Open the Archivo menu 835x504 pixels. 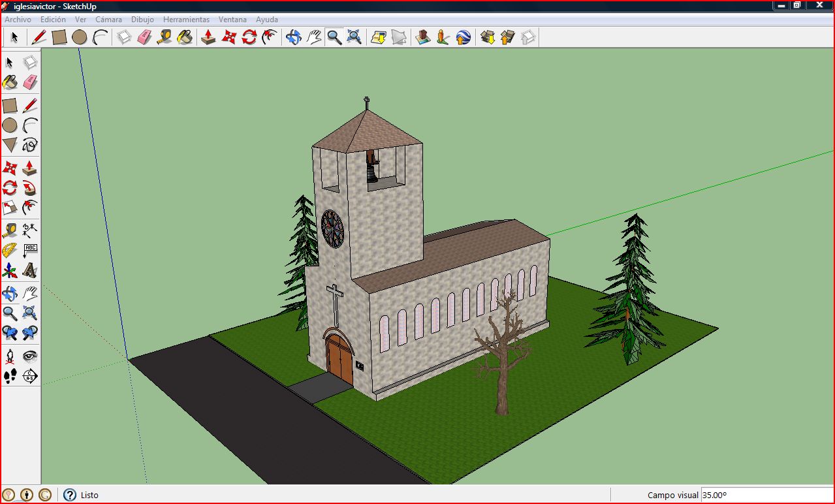pos(16,19)
